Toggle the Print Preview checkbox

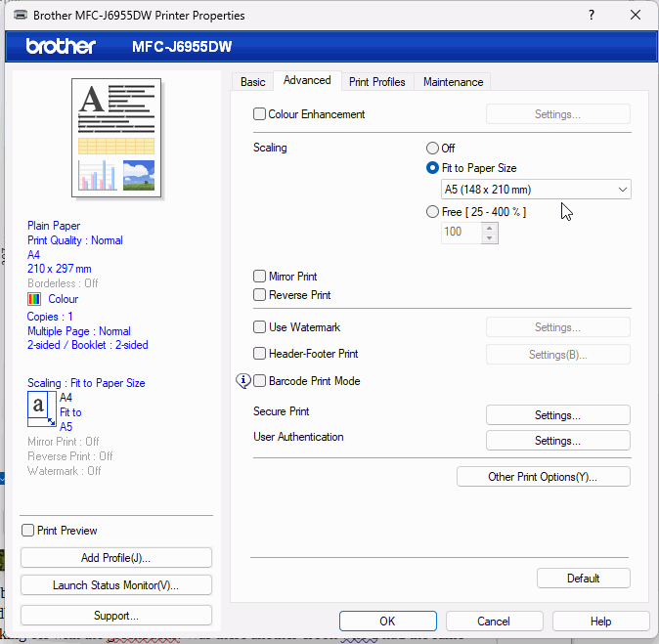click(x=28, y=531)
